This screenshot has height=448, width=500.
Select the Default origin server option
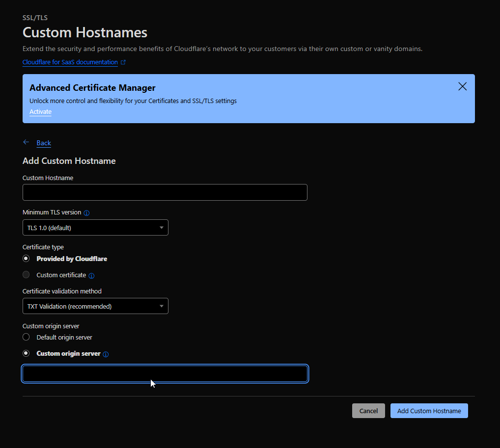(26, 337)
